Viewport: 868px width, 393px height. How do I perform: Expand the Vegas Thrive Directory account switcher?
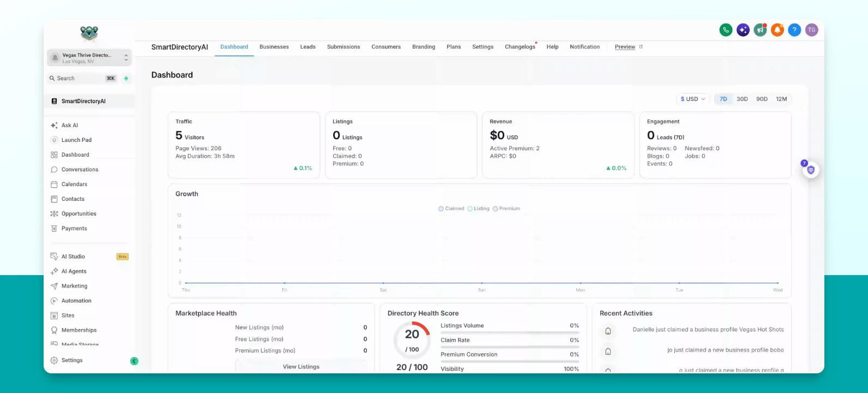[x=90, y=57]
